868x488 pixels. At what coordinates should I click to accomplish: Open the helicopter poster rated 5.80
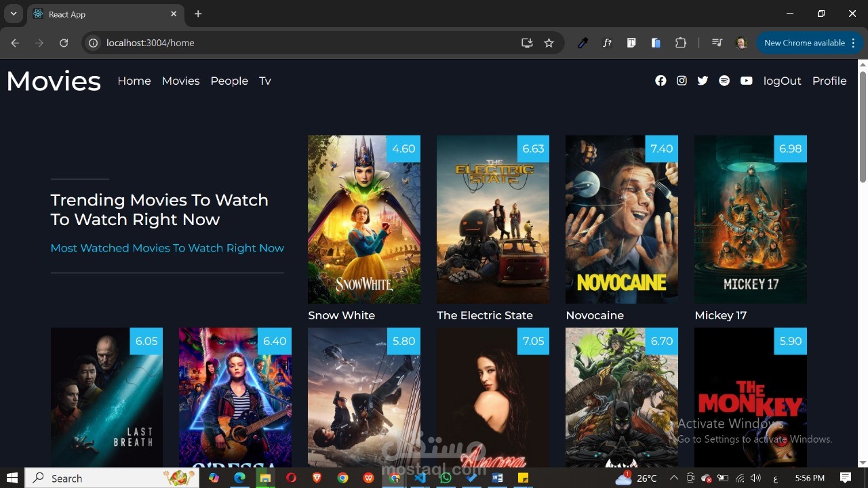point(364,397)
